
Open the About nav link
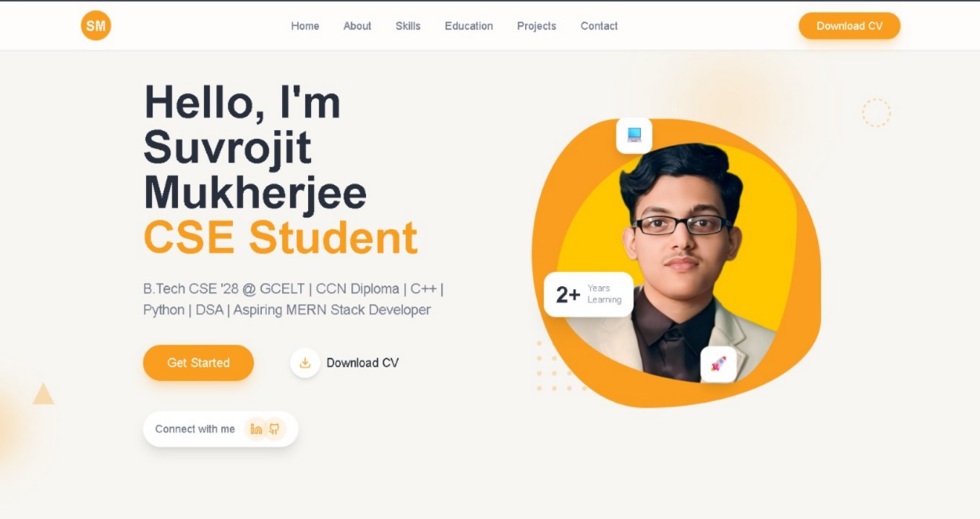357,26
